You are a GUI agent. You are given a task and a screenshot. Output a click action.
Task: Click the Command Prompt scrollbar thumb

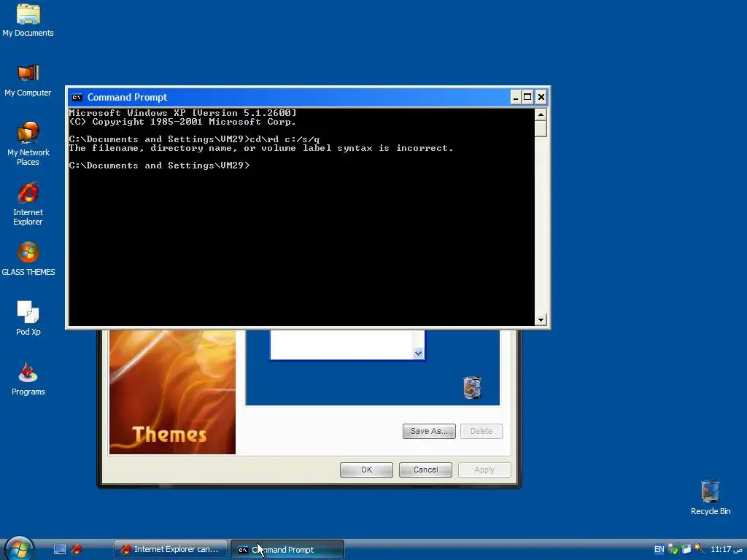541,128
